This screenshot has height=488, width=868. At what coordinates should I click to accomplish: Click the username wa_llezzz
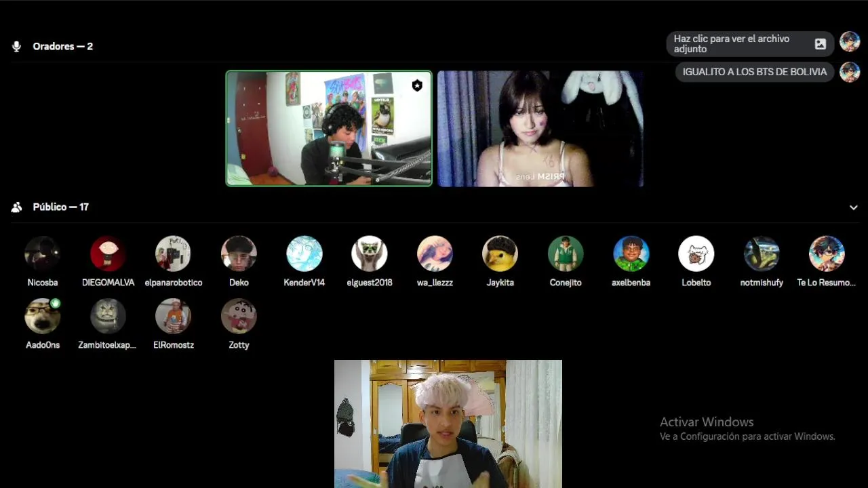[435, 283]
